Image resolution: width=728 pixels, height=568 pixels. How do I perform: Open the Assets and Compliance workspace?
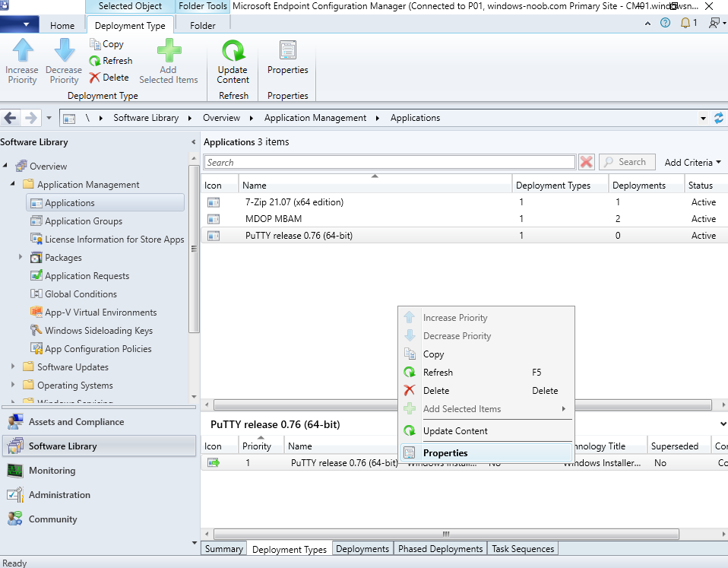tap(100, 422)
